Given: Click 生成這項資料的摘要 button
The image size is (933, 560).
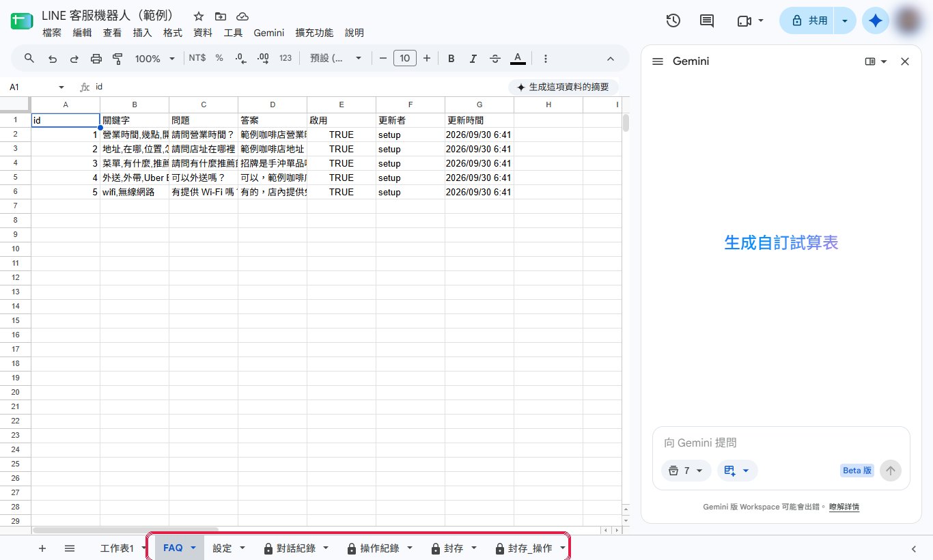Looking at the screenshot, I should click(x=563, y=87).
